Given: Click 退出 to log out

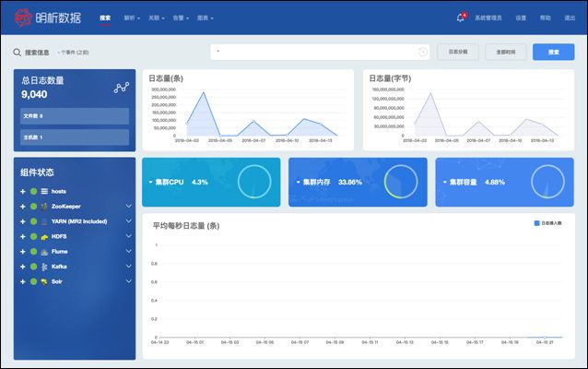Looking at the screenshot, I should [x=570, y=18].
